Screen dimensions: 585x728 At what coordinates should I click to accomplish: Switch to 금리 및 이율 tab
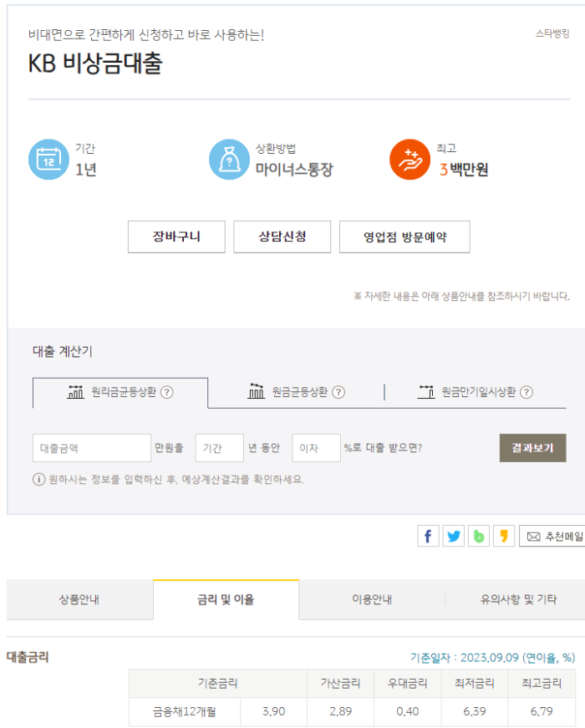coord(226,599)
